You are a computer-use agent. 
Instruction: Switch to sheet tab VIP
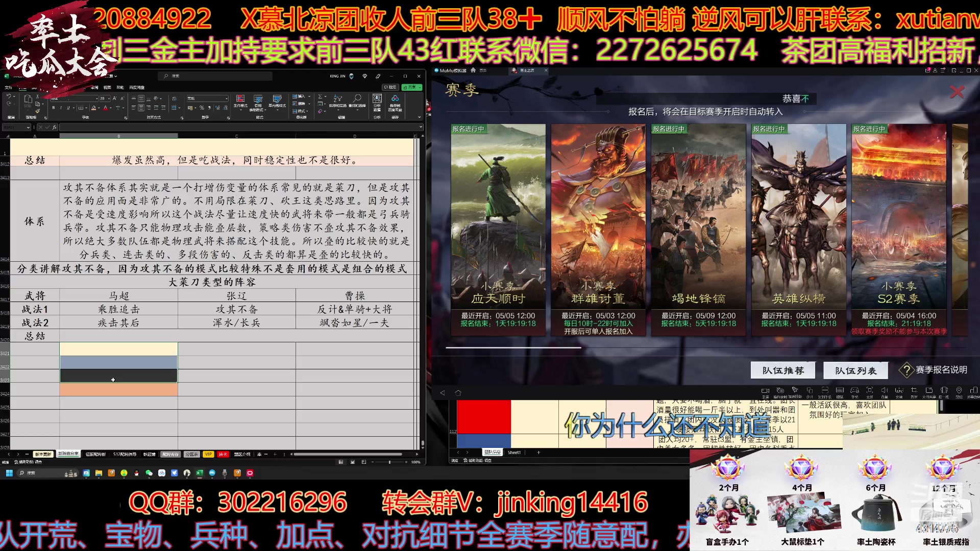click(208, 454)
